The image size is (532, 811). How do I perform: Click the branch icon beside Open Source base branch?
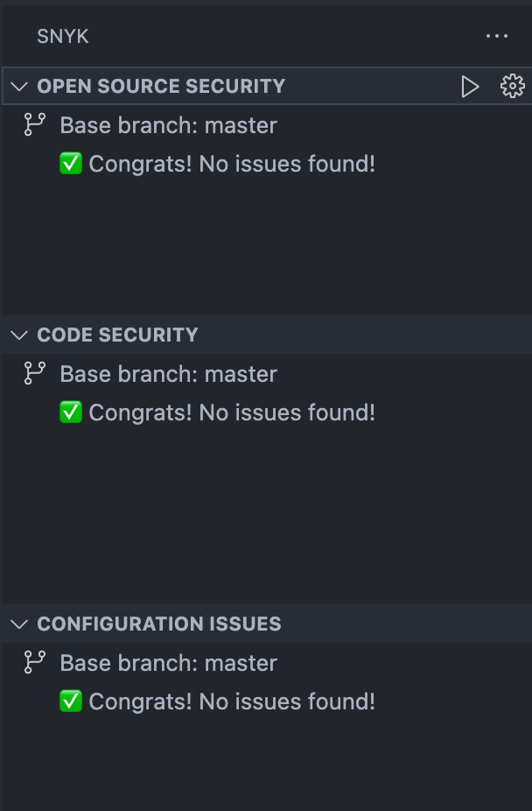point(33,124)
